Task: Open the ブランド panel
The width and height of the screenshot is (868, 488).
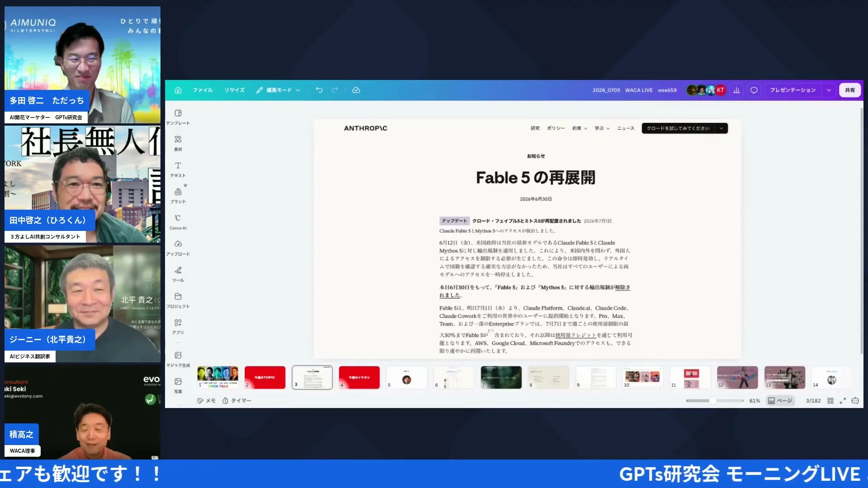Action: click(x=178, y=195)
